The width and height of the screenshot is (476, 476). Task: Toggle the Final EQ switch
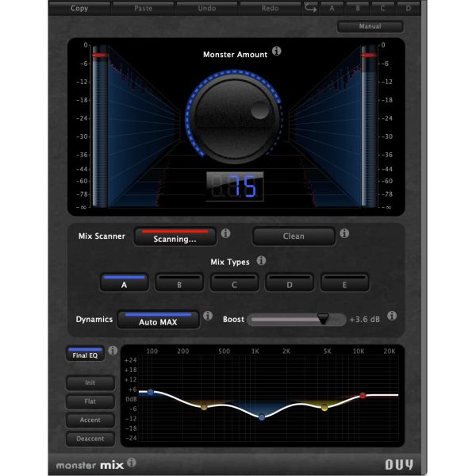(86, 354)
